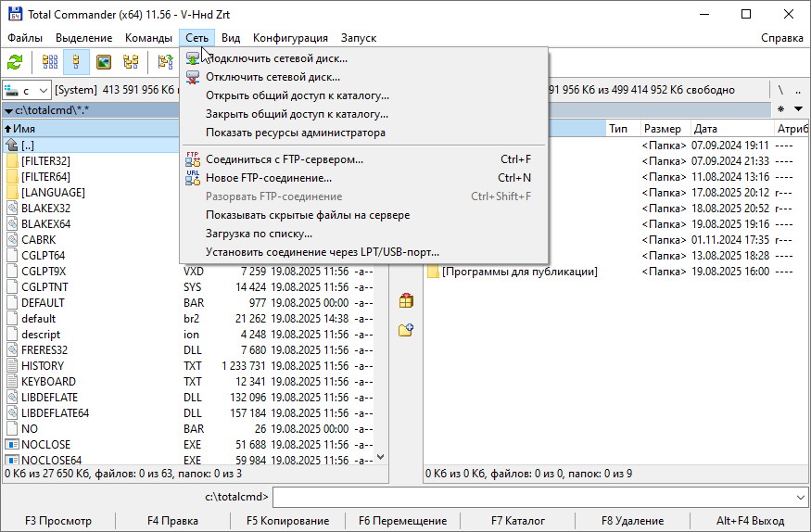Click the up-arrow parent directory icon
This screenshot has width=811, height=532.
pyautogui.click(x=12, y=146)
